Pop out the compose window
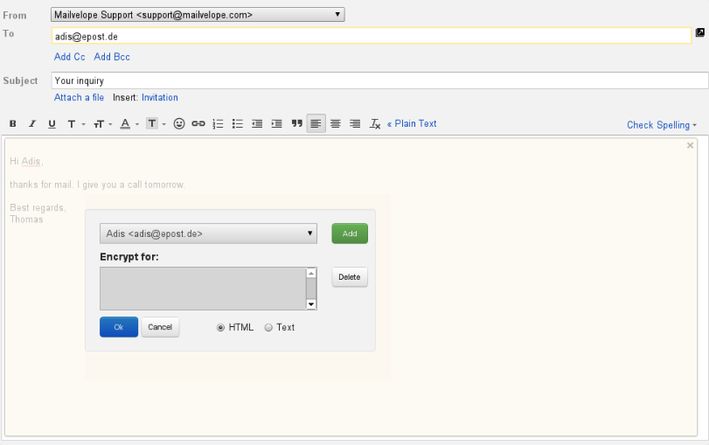This screenshot has width=709, height=445. click(700, 33)
